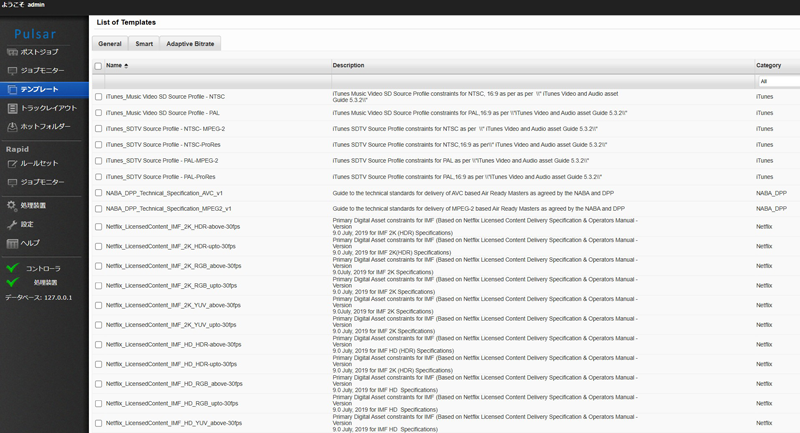The width and height of the screenshot is (800, 433).
Task: Select Netflix_LicensedContent_IMF_2K_YUV_above-30fps name
Action: point(173,305)
